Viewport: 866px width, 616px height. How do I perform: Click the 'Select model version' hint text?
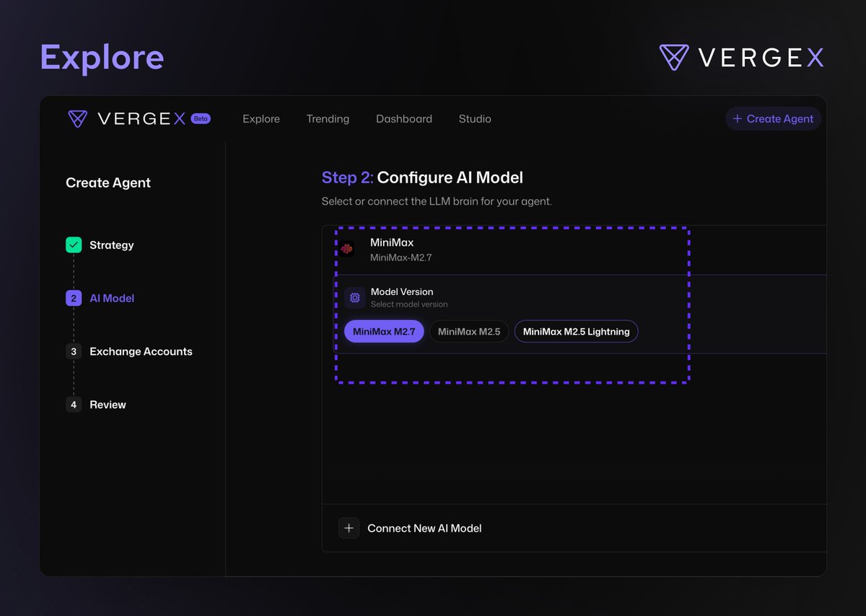pyautogui.click(x=409, y=304)
